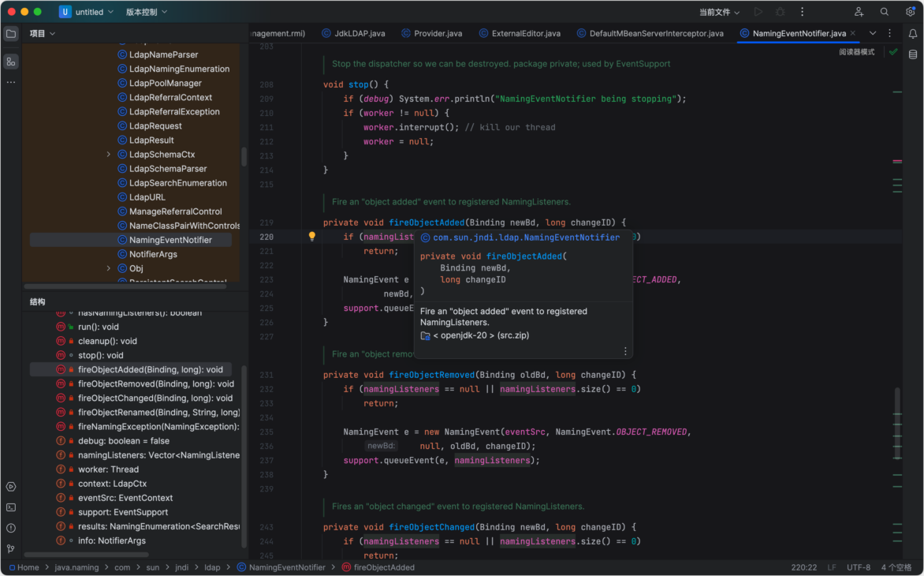Click the Run button in top toolbar
Viewport: 924px width, 576px height.
(758, 12)
